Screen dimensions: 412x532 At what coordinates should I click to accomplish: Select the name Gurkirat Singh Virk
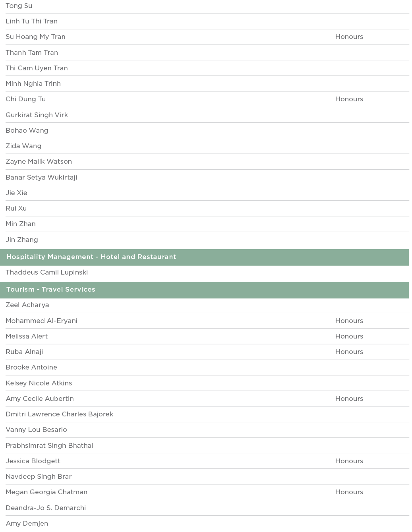(37, 115)
